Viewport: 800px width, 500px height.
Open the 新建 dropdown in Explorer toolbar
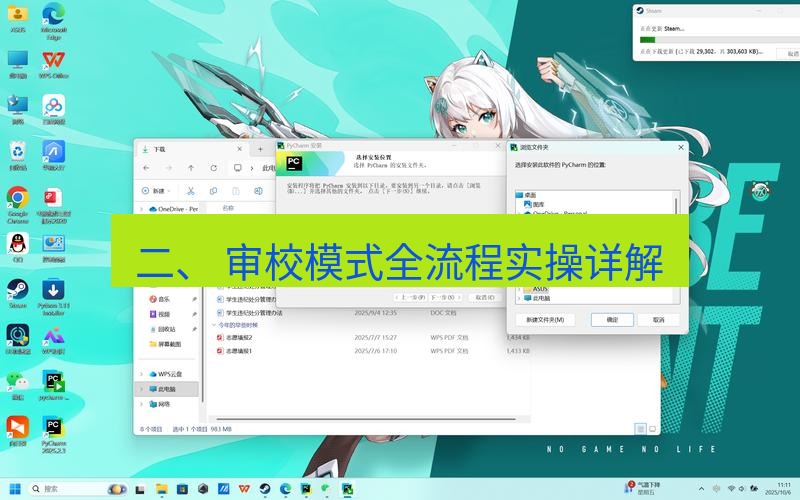coord(156,191)
